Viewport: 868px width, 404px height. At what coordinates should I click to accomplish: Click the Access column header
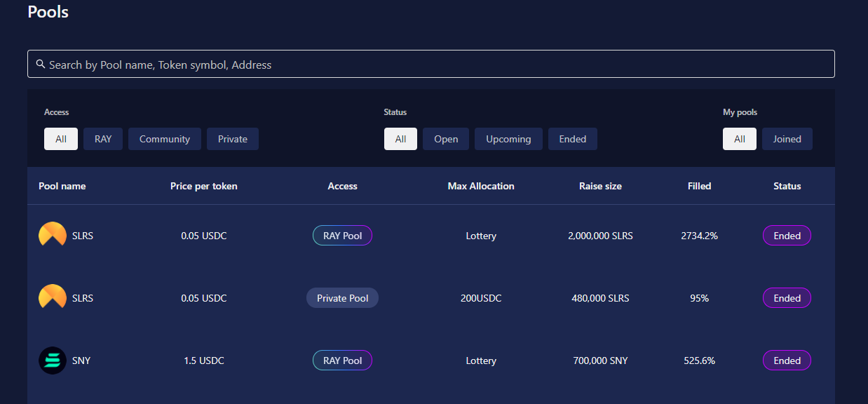[x=343, y=186]
